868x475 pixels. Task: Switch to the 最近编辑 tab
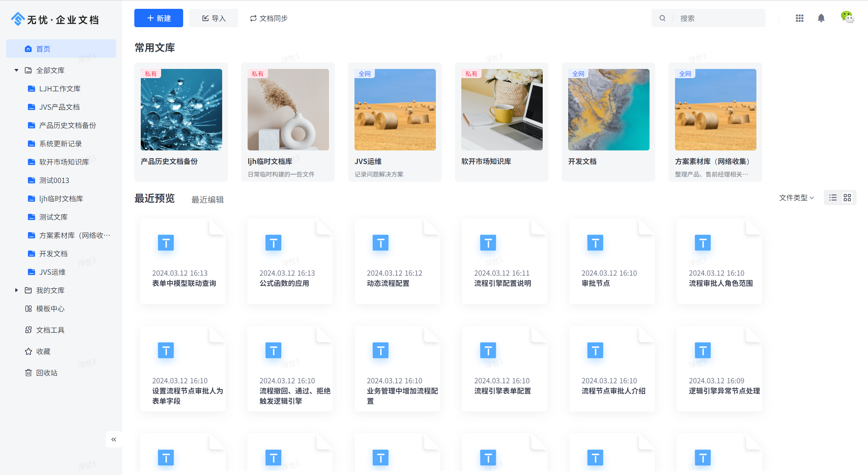(208, 200)
